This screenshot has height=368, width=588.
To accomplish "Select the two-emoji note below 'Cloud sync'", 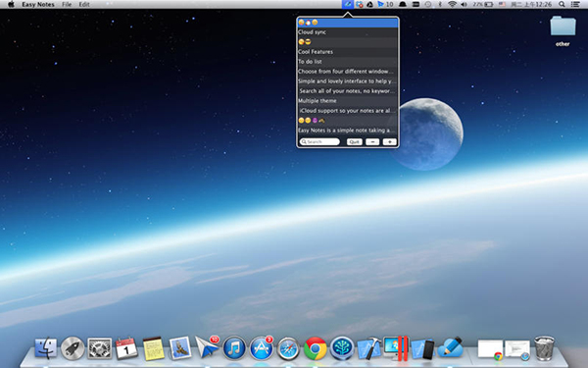I will click(348, 42).
